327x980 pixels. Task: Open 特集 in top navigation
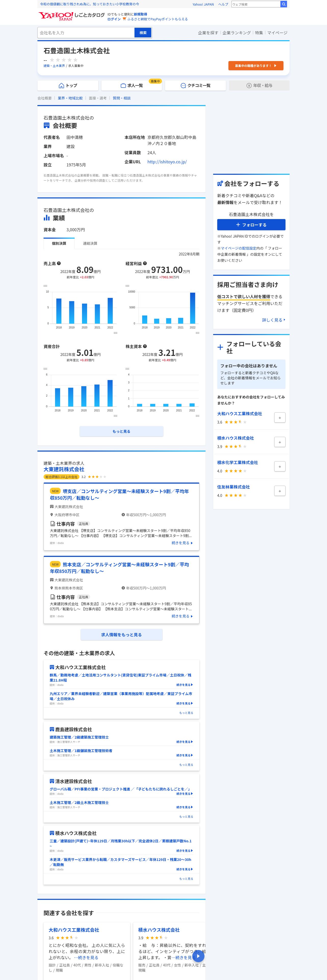point(259,33)
